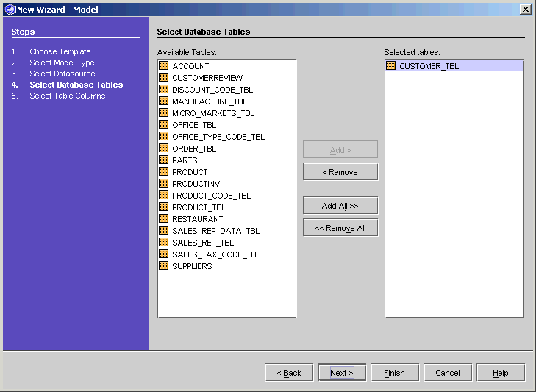Click the Add All >> button

tap(340, 206)
